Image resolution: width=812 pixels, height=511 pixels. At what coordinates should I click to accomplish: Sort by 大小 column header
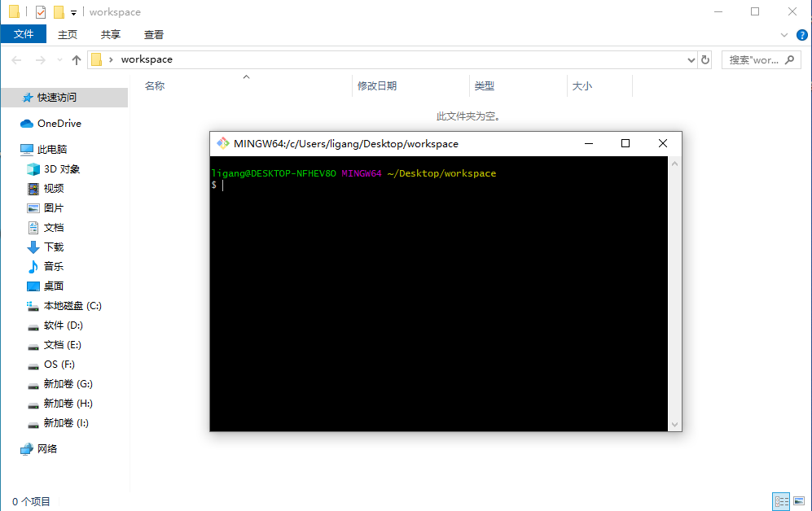click(x=582, y=86)
